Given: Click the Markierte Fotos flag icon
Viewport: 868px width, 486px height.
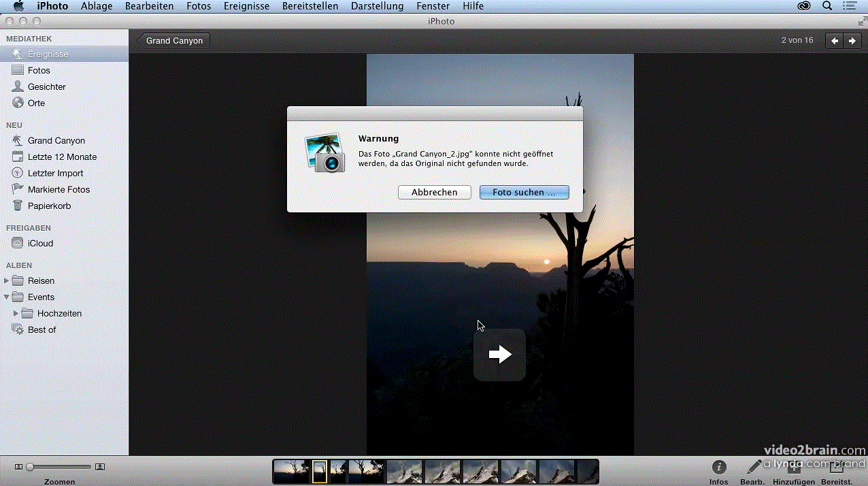Looking at the screenshot, I should (x=17, y=189).
